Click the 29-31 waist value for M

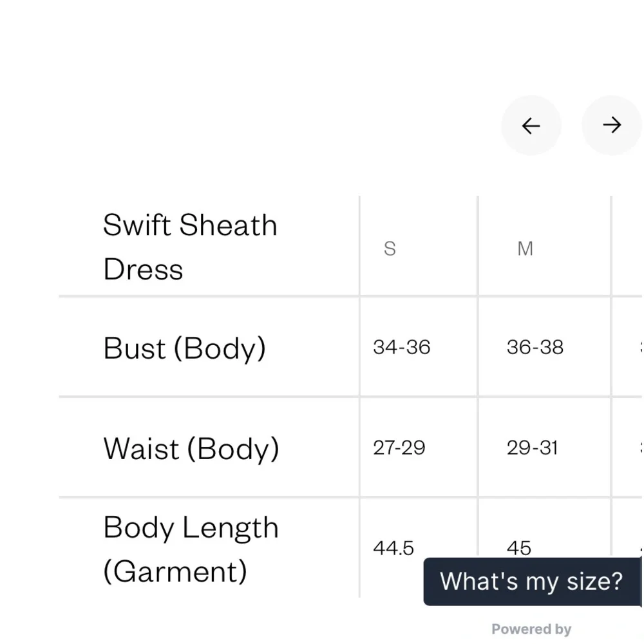tap(532, 448)
